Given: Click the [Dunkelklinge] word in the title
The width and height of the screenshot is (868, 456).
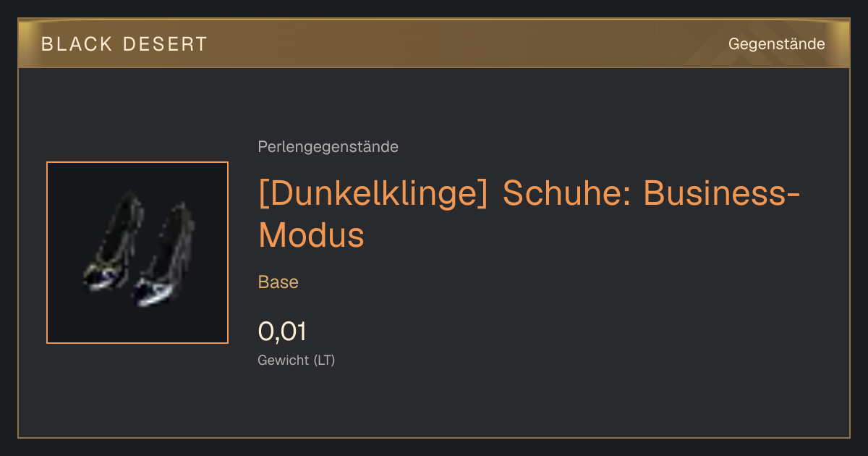Looking at the screenshot, I should (x=373, y=194).
